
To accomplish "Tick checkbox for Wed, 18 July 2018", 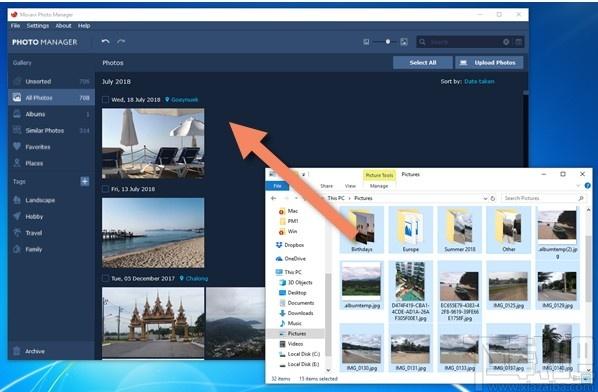I will point(105,100).
